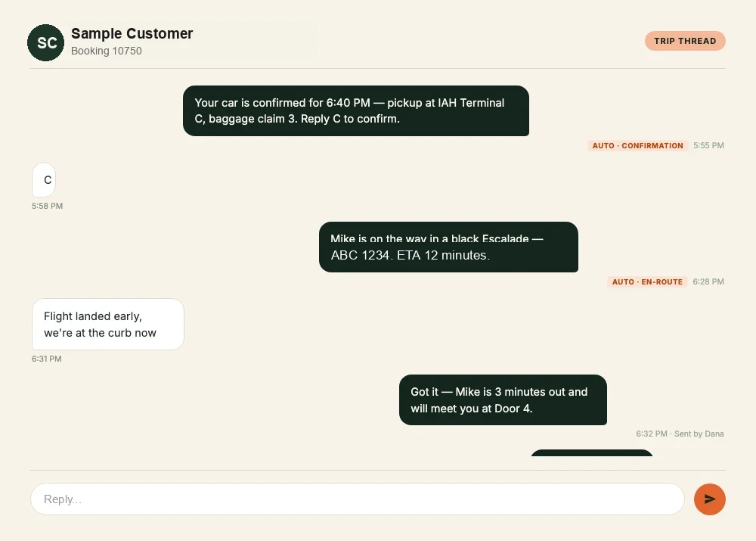756x541 pixels.
Task: Click the TRIP THREAD badge
Action: tap(685, 41)
